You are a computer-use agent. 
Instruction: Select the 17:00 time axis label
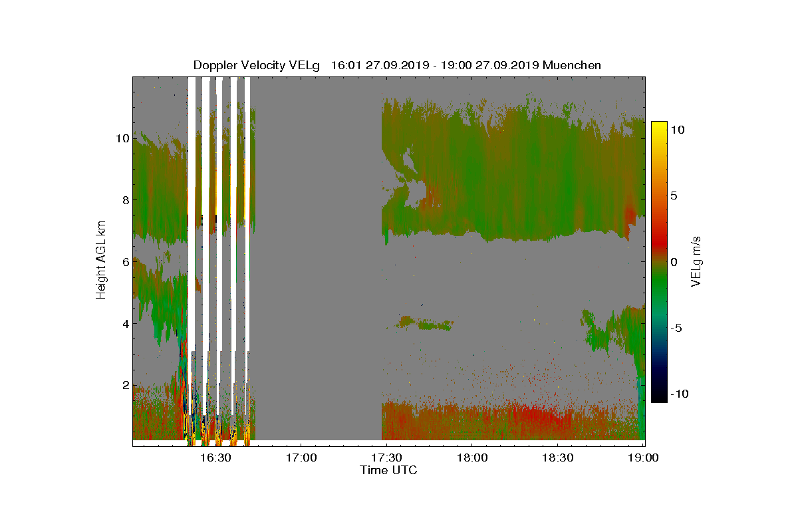coord(301,458)
